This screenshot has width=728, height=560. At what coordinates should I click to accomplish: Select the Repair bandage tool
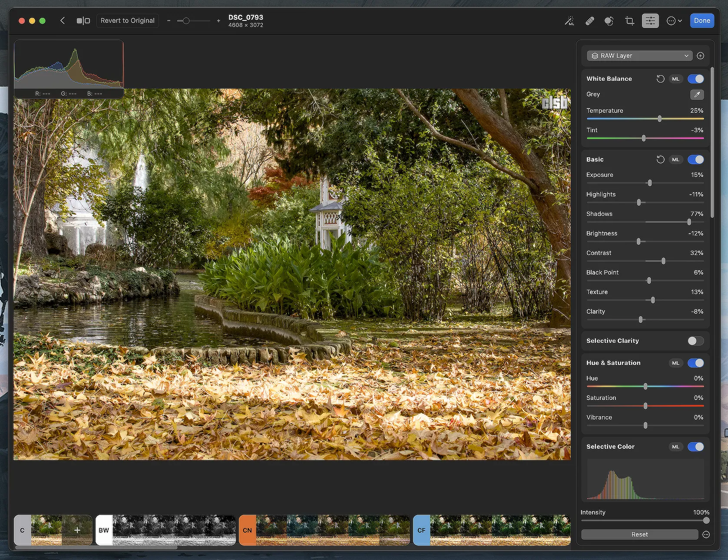[x=589, y=21]
